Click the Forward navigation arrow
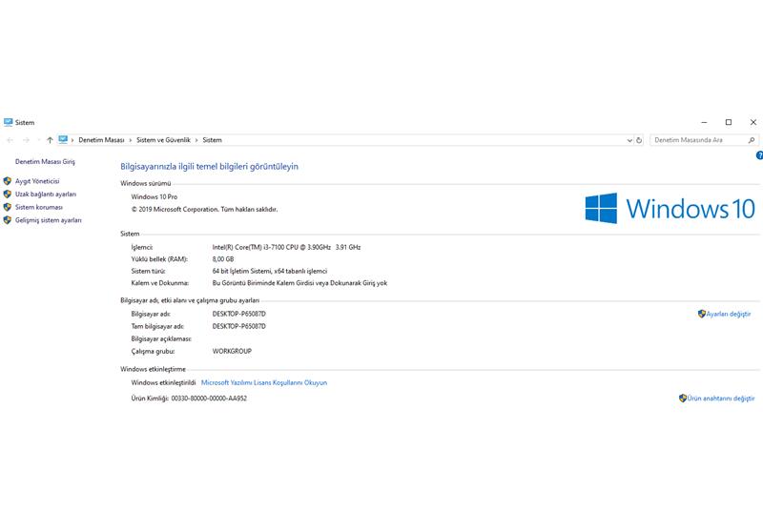Image resolution: width=763 pixels, height=532 pixels. click(27, 140)
